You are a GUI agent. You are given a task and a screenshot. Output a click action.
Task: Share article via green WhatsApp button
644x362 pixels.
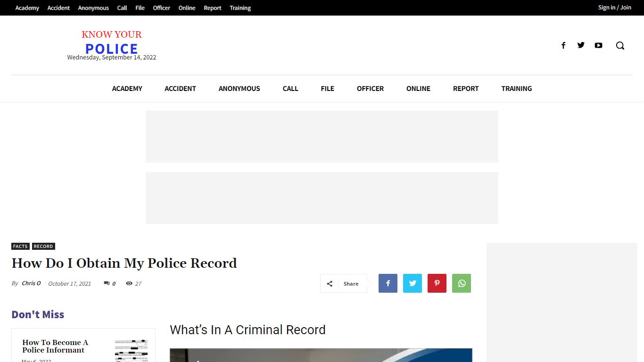pyautogui.click(x=462, y=283)
